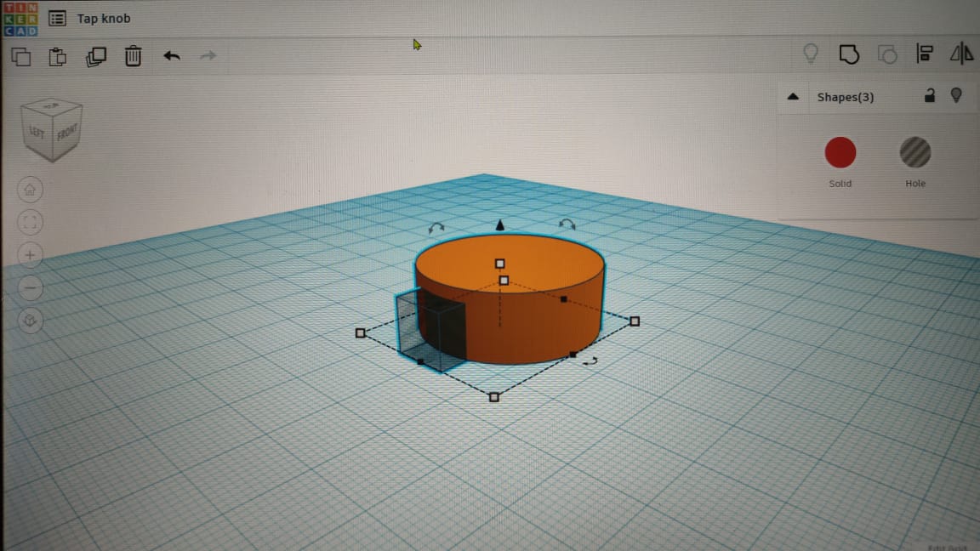This screenshot has height=551, width=980.
Task: Copy the selected shapes
Action: click(20, 56)
